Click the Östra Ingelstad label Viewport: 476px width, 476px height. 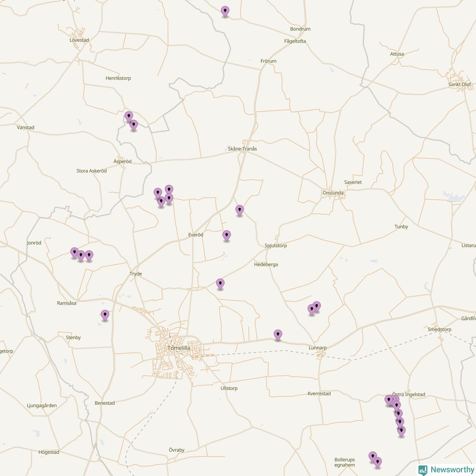409,395
